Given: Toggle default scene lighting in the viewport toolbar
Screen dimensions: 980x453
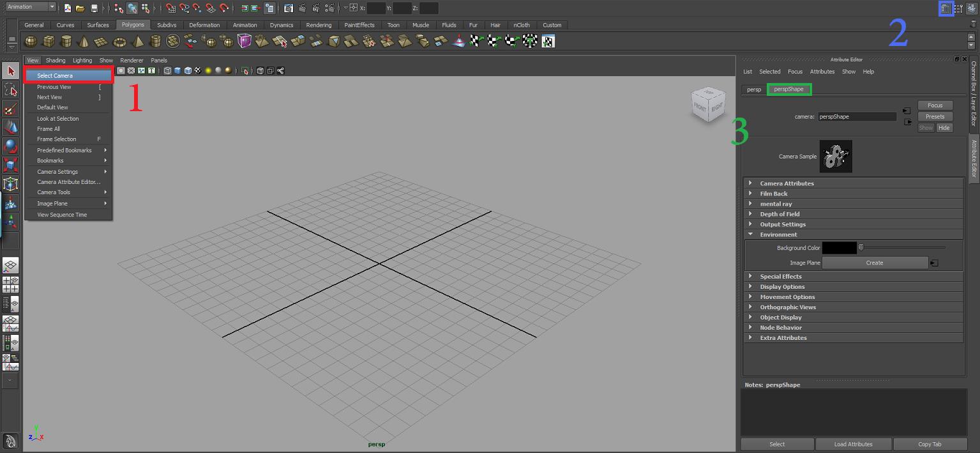Looking at the screenshot, I should [x=208, y=70].
